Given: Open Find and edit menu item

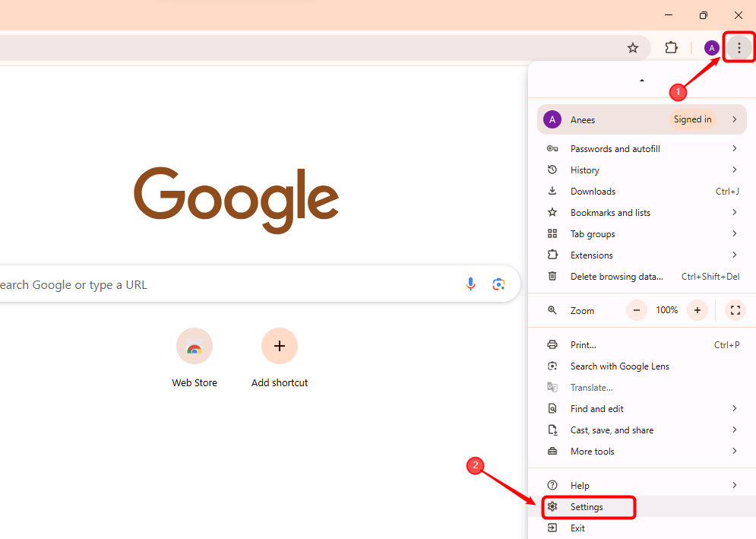Looking at the screenshot, I should point(642,408).
